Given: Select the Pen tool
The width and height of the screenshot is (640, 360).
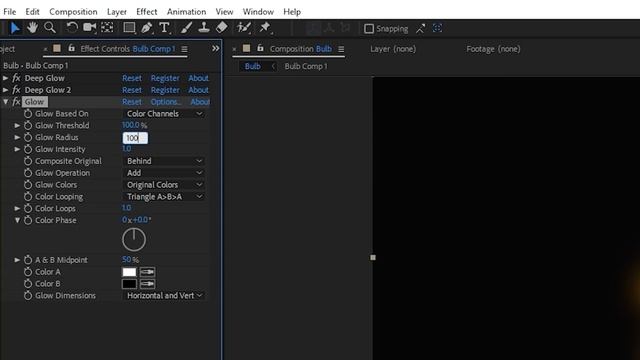Looking at the screenshot, I should 147,28.
